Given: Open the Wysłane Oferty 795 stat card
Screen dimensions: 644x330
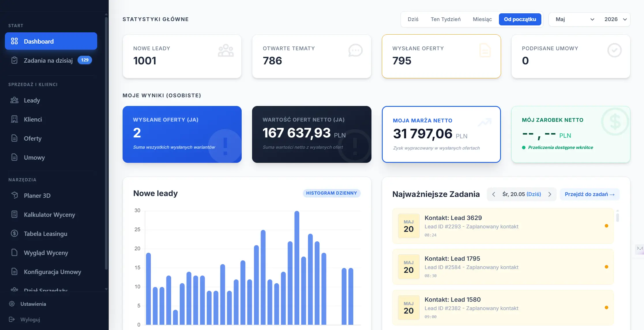Looking at the screenshot, I should point(441,56).
